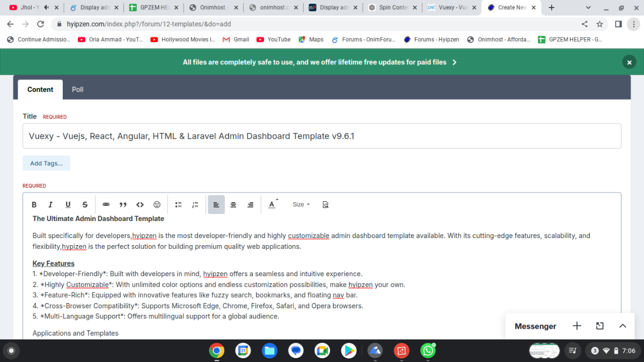Open the GPZEM HELPER bookmark
Viewport: 644px width, 362px height.
click(x=570, y=40)
